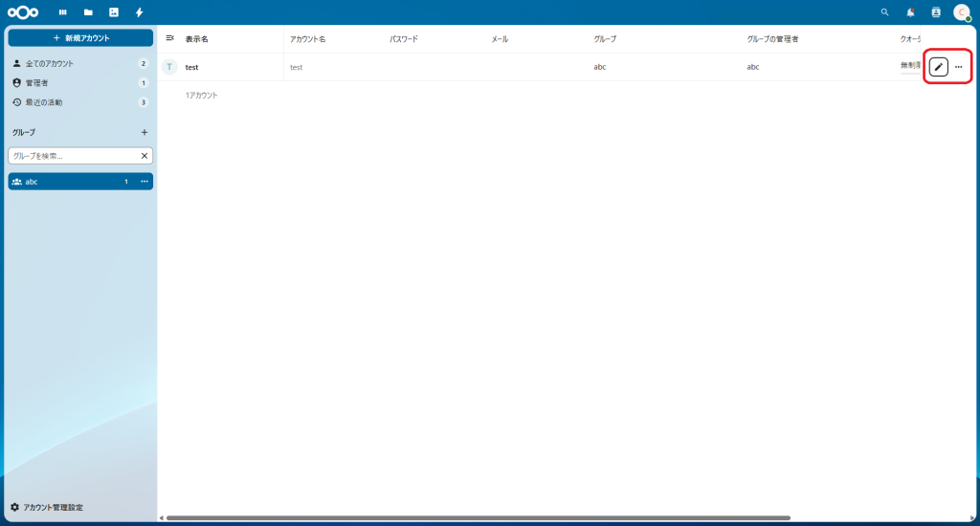The height and width of the screenshot is (526, 980).
Task: Open the Files folder icon
Action: point(88,12)
